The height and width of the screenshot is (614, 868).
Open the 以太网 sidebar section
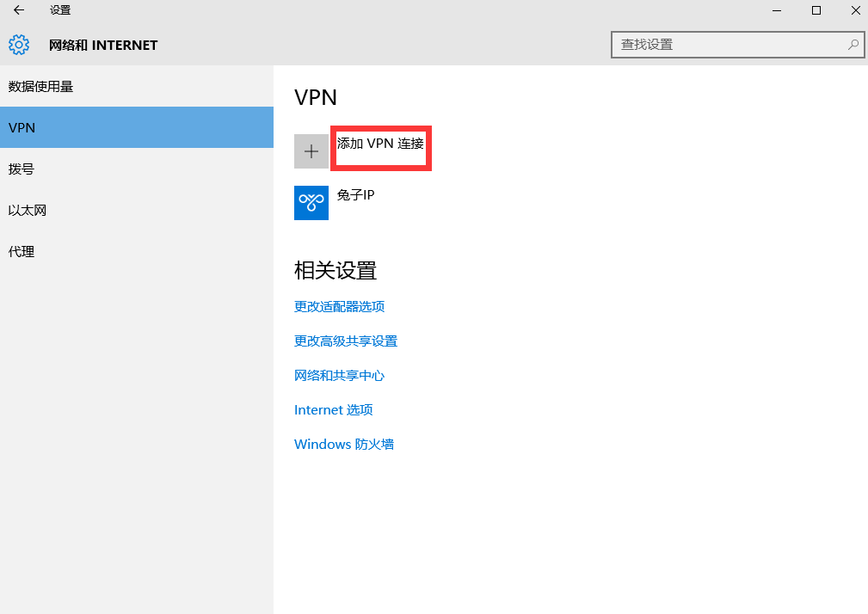point(28,211)
